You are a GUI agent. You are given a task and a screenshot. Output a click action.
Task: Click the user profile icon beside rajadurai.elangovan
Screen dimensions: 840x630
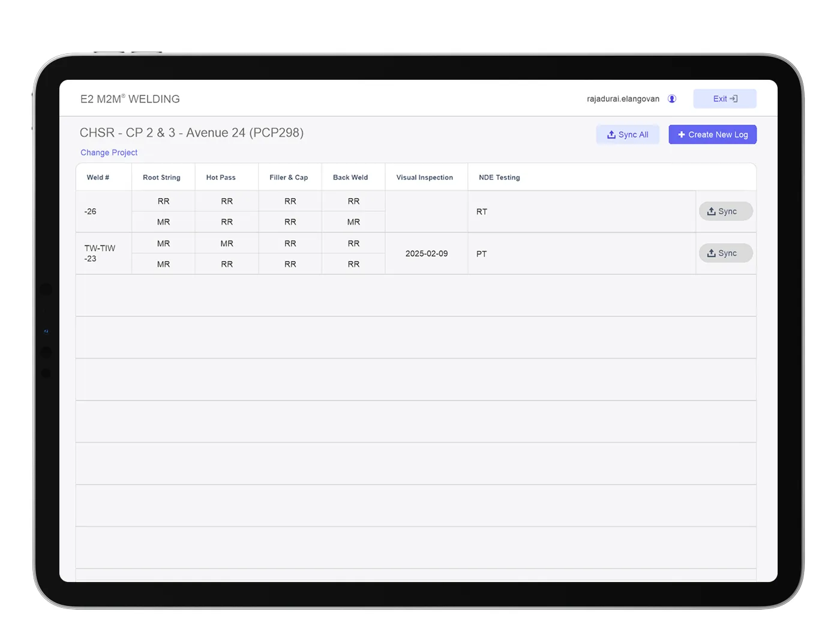[x=672, y=99]
